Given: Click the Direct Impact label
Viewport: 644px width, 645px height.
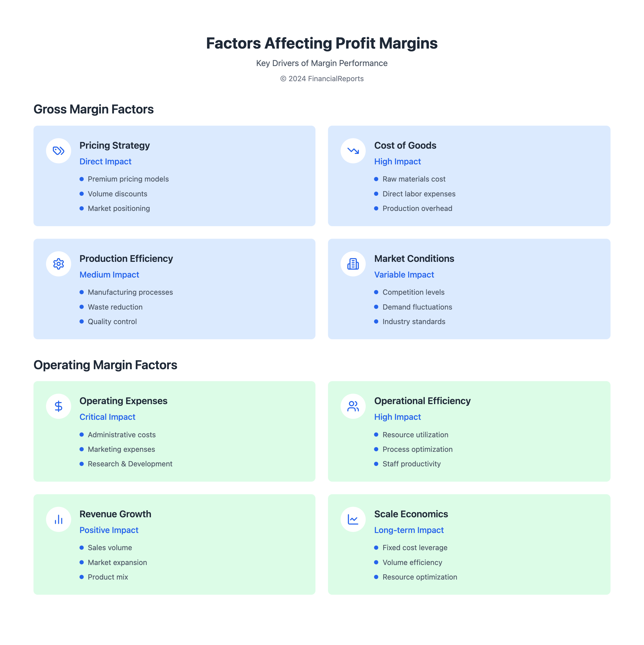Looking at the screenshot, I should tap(106, 161).
